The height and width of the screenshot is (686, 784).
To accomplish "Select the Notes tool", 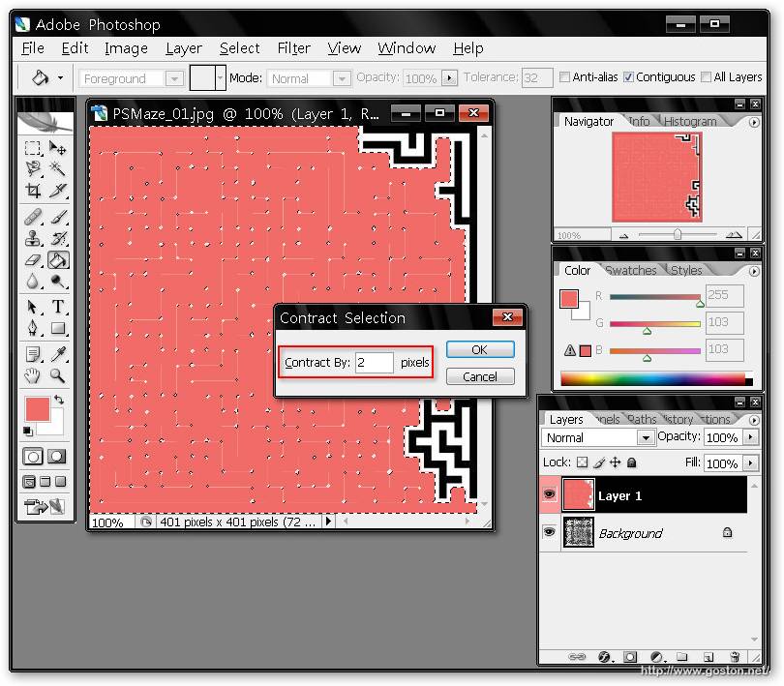I will [x=33, y=354].
